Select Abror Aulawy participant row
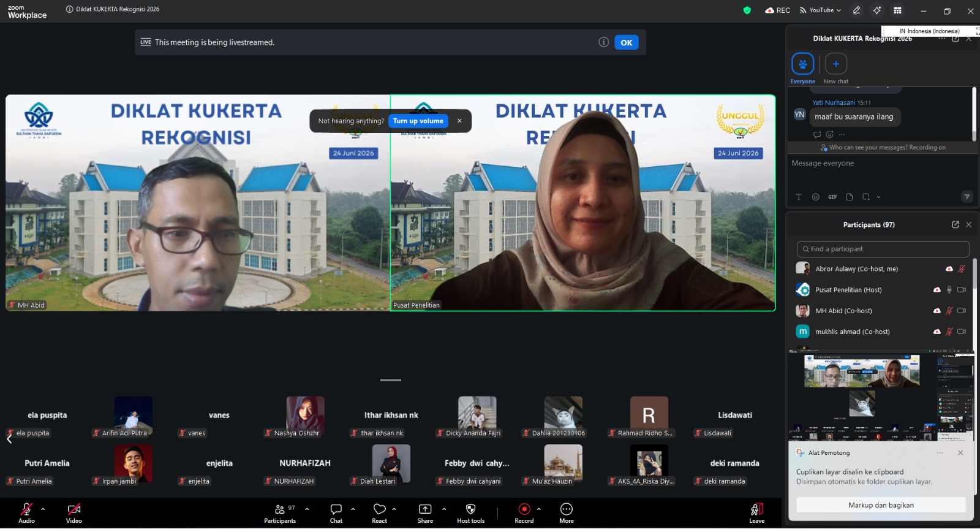 coord(881,268)
